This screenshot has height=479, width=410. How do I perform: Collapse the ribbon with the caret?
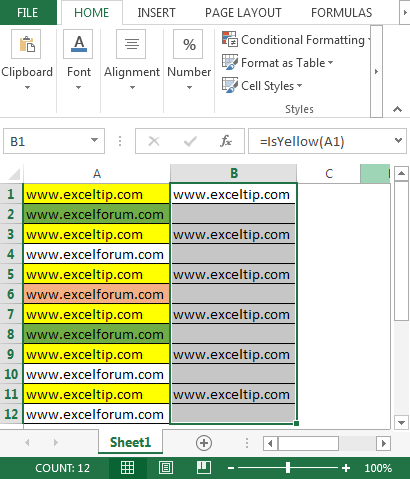point(397,109)
